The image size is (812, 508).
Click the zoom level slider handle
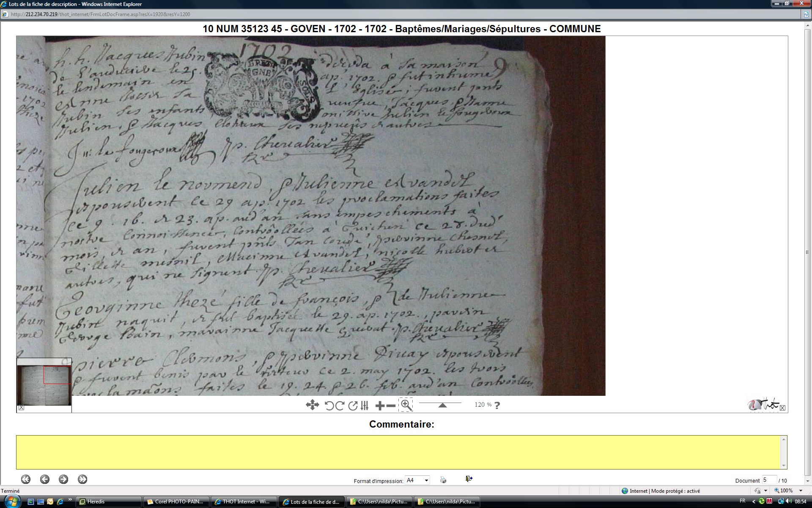(x=442, y=406)
